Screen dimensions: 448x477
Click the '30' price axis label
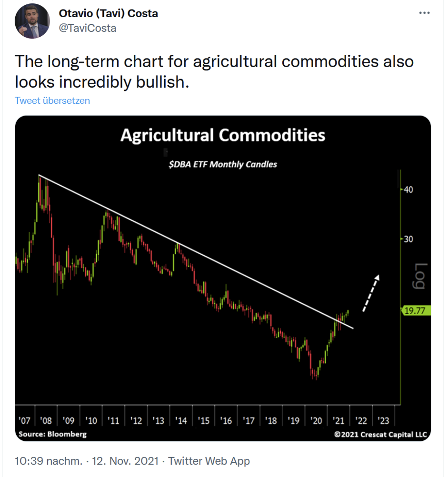pos(408,239)
